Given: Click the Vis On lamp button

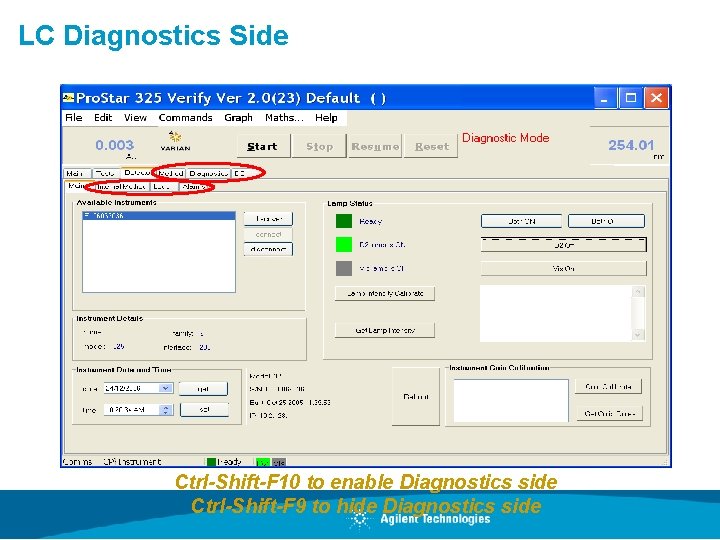Looking at the screenshot, I should click(563, 268).
